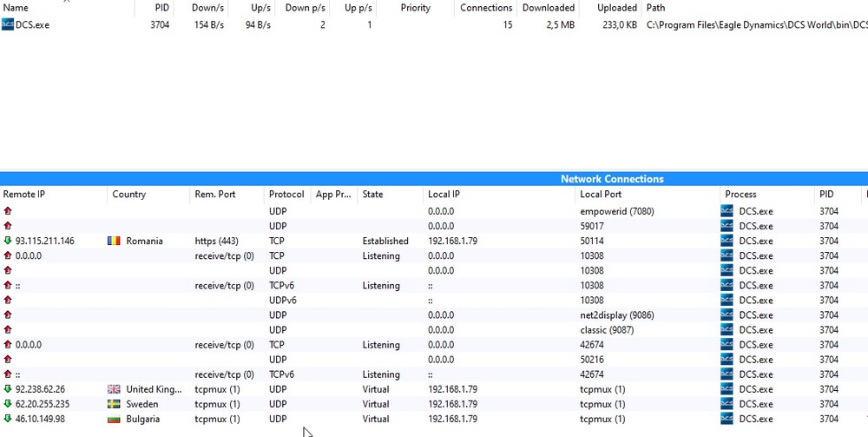Click the DCS process icon in the Bulgaria row

pos(727,420)
